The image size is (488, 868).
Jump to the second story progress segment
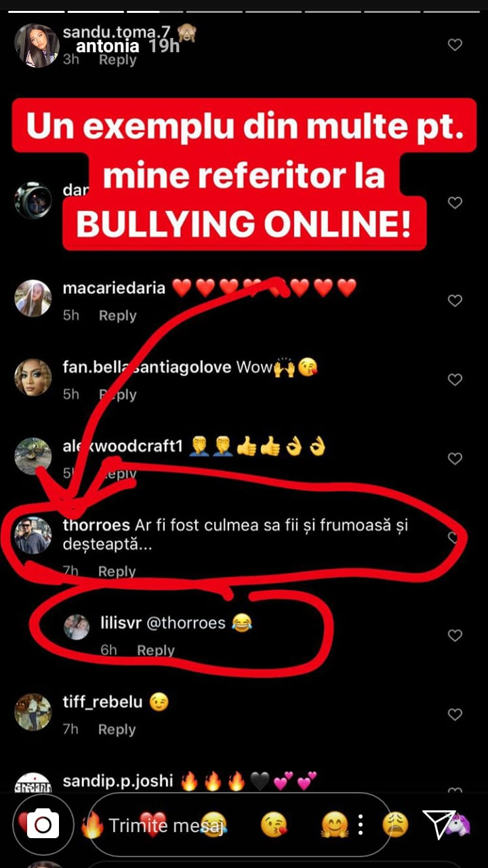tap(96, 12)
